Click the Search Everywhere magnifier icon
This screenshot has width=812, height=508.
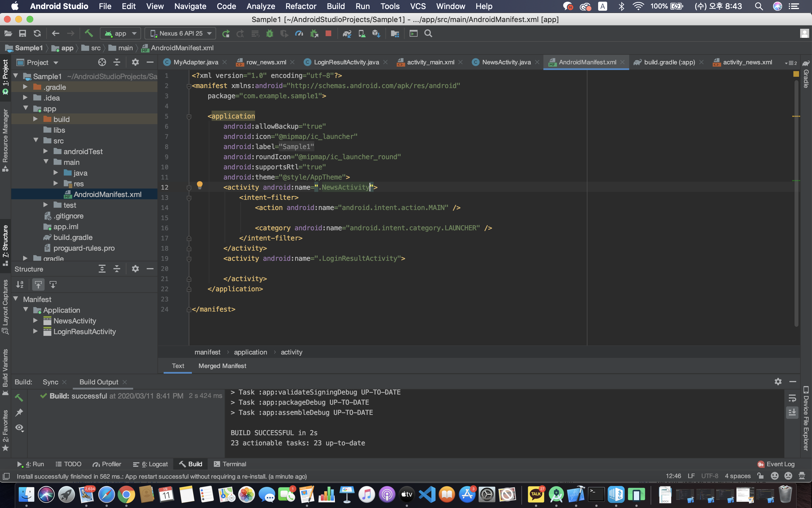(x=428, y=33)
